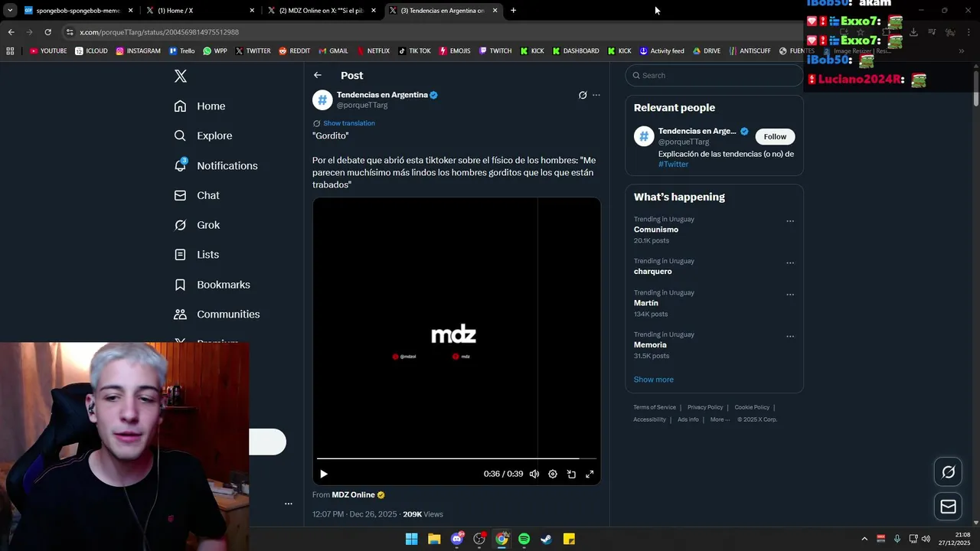Click browser back arrow
Image resolution: width=980 pixels, height=551 pixels.
click(11, 32)
